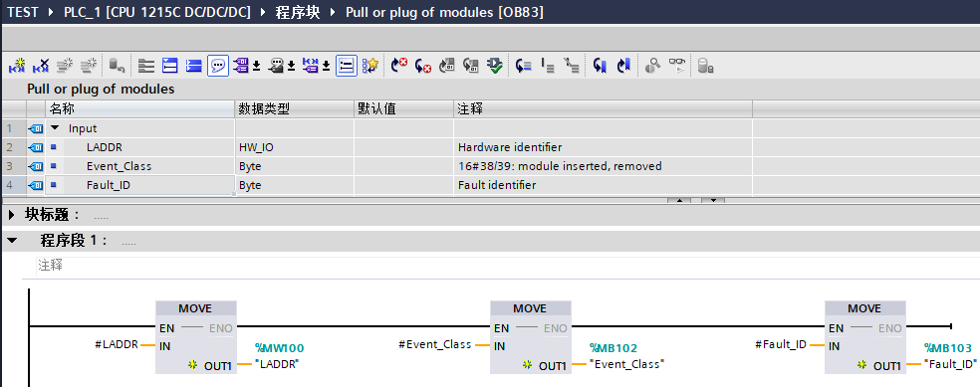The image size is (980, 387).
Task: Click the database lock icon
Action: (x=706, y=65)
